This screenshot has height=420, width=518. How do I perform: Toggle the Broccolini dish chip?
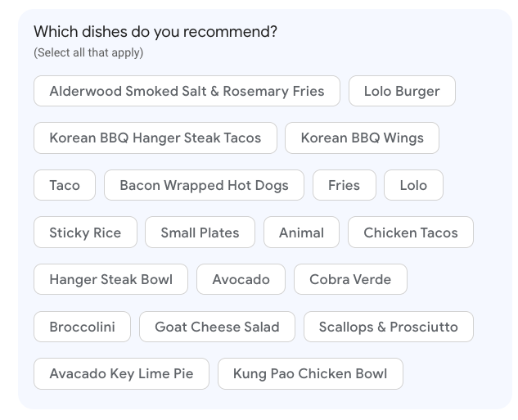point(82,327)
